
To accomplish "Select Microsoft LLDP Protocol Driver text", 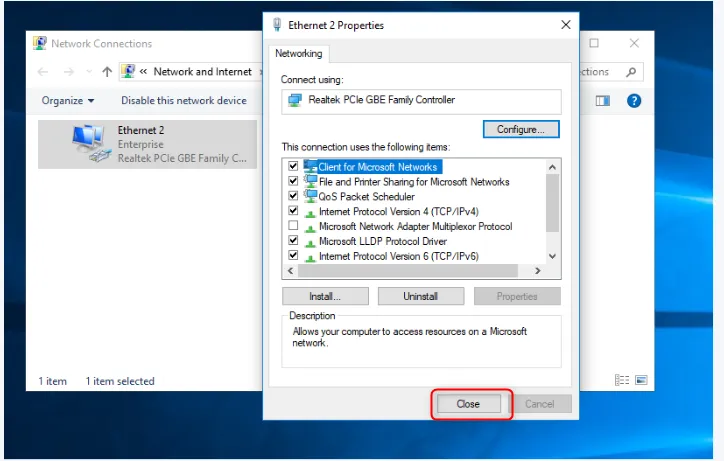I will coord(383,241).
